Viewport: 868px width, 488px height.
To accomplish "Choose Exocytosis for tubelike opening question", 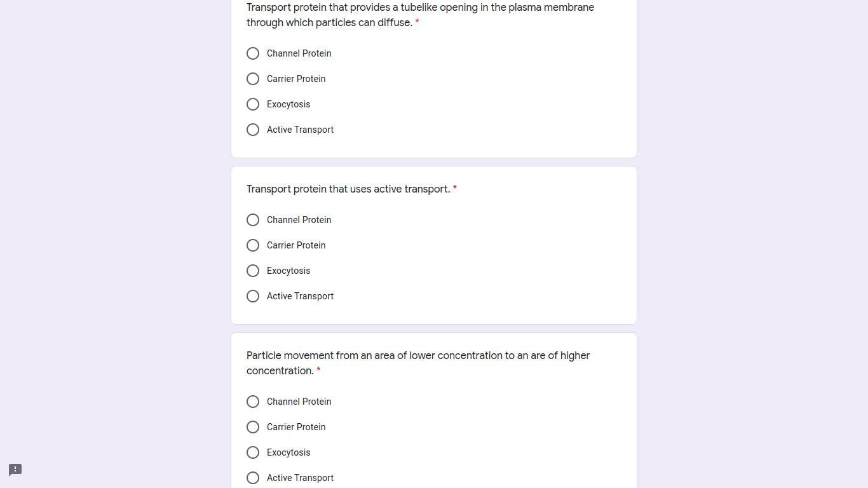I will [x=253, y=104].
